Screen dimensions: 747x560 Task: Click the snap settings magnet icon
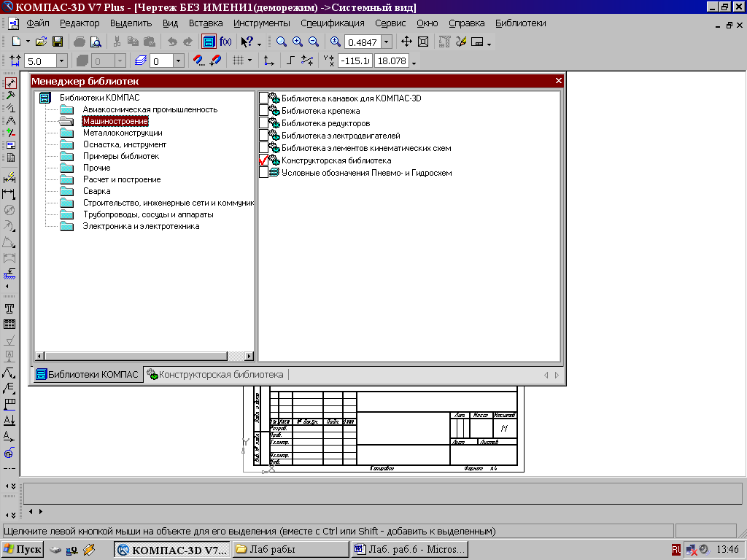[198, 61]
